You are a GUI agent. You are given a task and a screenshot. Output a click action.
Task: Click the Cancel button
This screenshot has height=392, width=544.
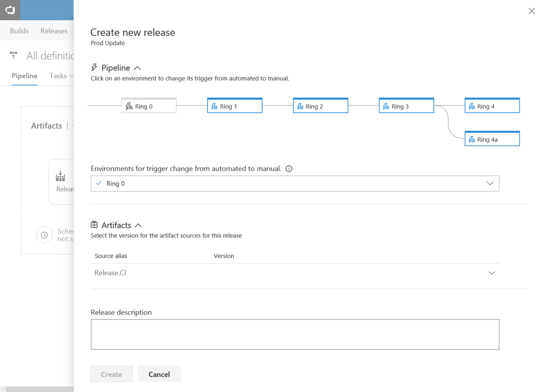pyautogui.click(x=159, y=374)
